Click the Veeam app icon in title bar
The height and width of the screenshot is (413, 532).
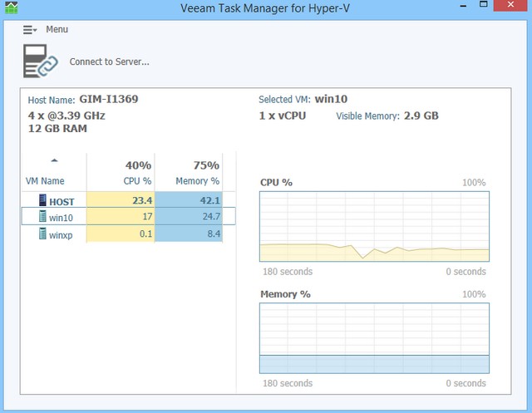11,7
